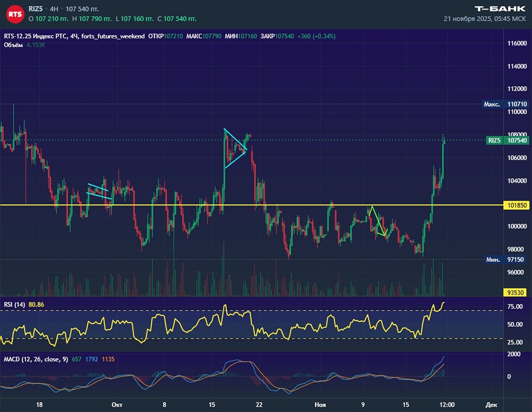Click the RSI (14) indicator label
532x412 pixels.
click(14, 304)
